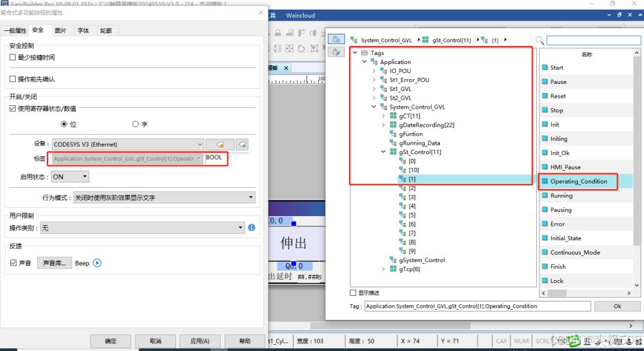Toggle the 声音 checkbox
644x351 pixels.
pos(14,262)
